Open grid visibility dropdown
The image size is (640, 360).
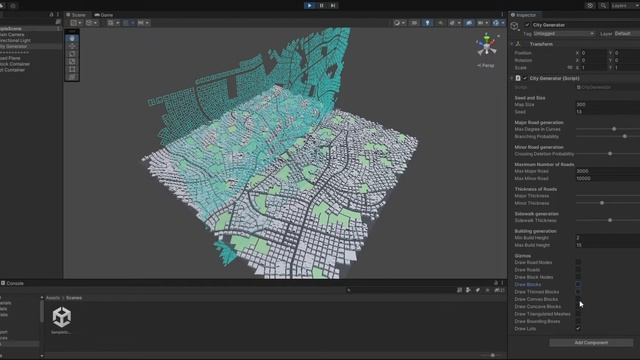[113, 23]
